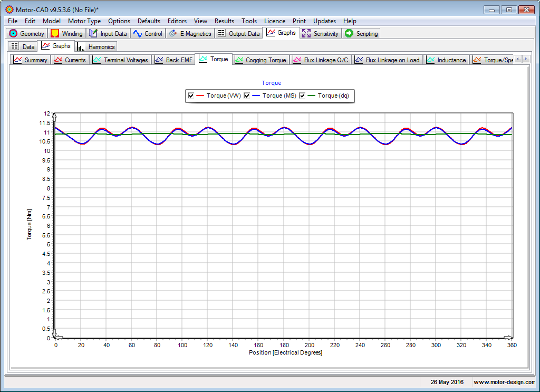Minimize the Motor-CAD window
This screenshot has height=392, width=540.
click(491, 10)
